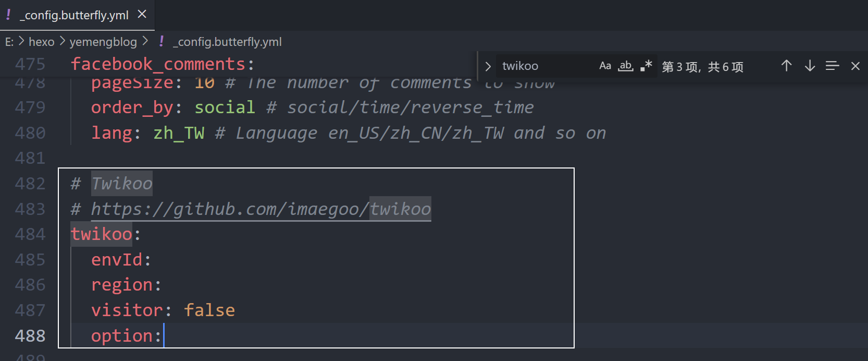Click the visitor false value
The height and width of the screenshot is (361, 868).
tap(209, 310)
